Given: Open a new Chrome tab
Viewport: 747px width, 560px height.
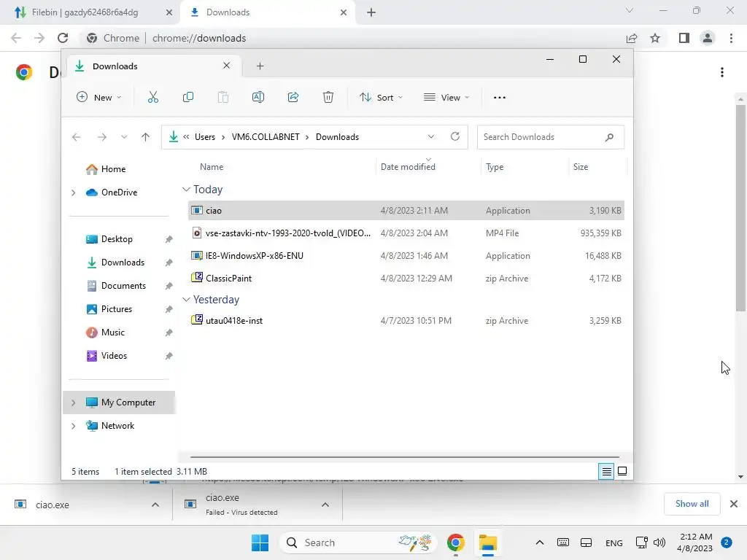Looking at the screenshot, I should [x=371, y=12].
